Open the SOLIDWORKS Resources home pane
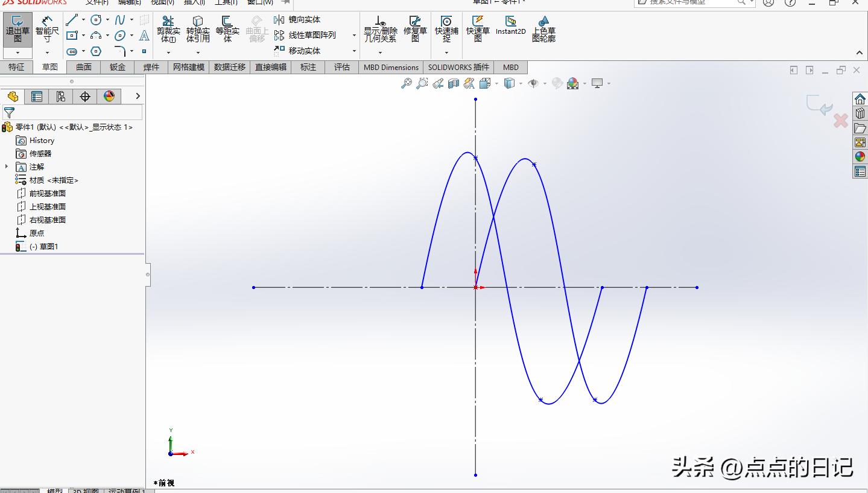This screenshot has height=493, width=868. tap(860, 99)
